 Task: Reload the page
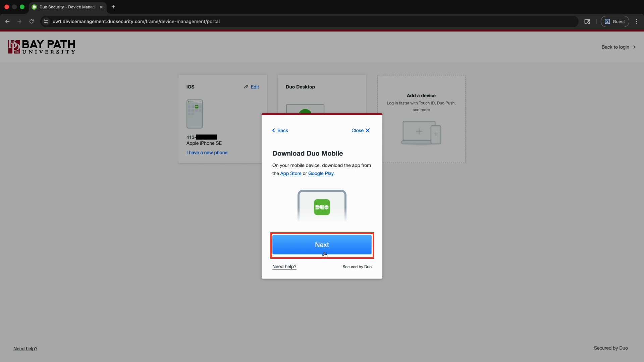click(x=32, y=21)
